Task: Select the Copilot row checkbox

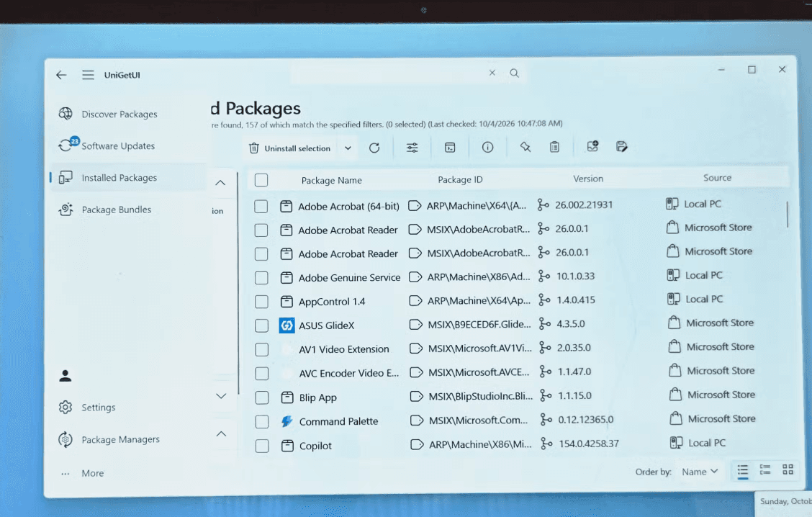Action: [x=262, y=446]
